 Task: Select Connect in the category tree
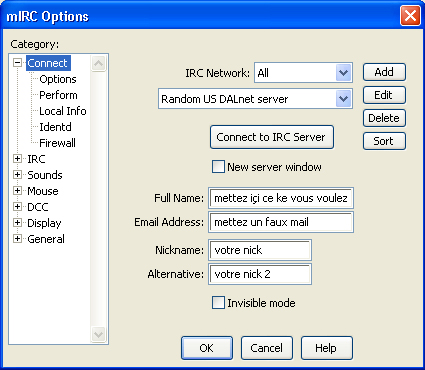point(48,63)
